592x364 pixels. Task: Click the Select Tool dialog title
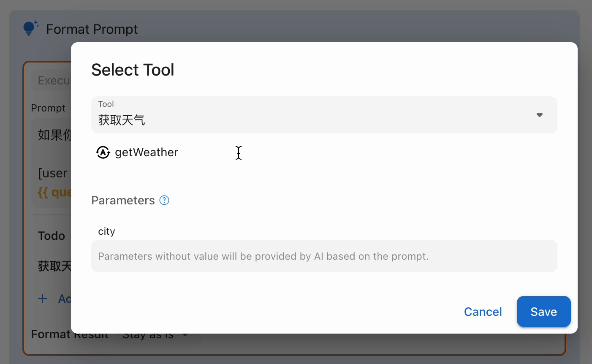click(133, 70)
